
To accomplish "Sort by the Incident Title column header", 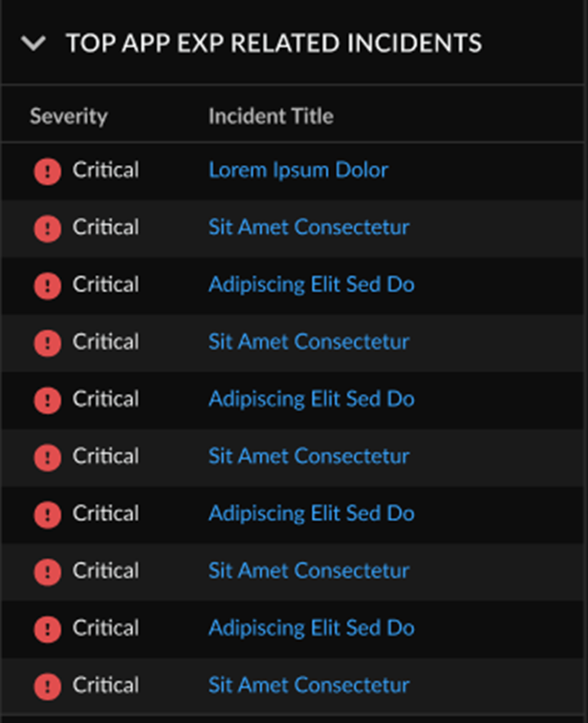I will click(x=270, y=116).
